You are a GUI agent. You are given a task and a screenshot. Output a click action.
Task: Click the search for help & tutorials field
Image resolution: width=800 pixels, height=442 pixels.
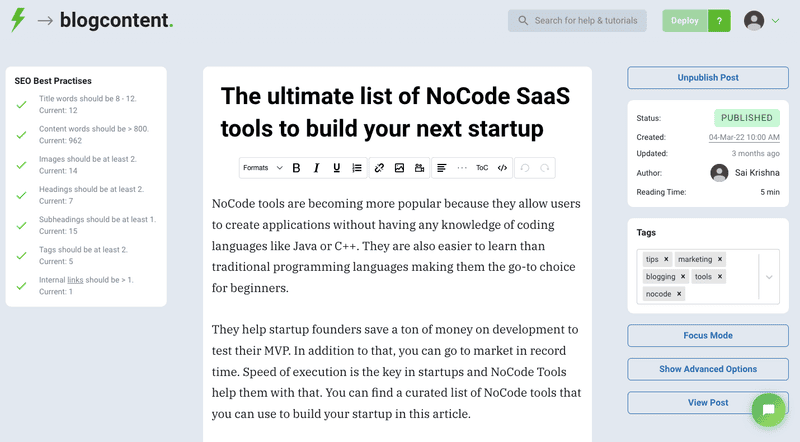(x=577, y=21)
